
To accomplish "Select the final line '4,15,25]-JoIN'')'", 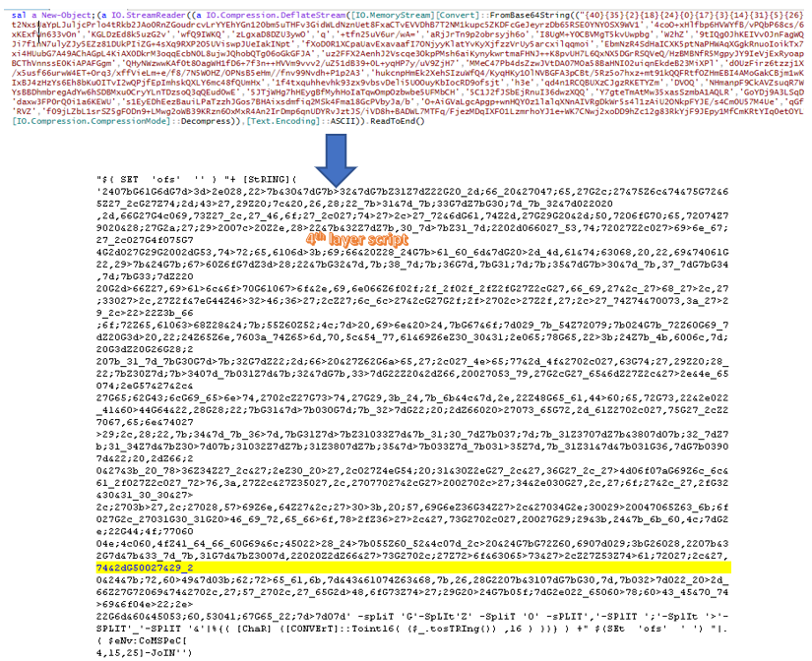I will (144, 653).
